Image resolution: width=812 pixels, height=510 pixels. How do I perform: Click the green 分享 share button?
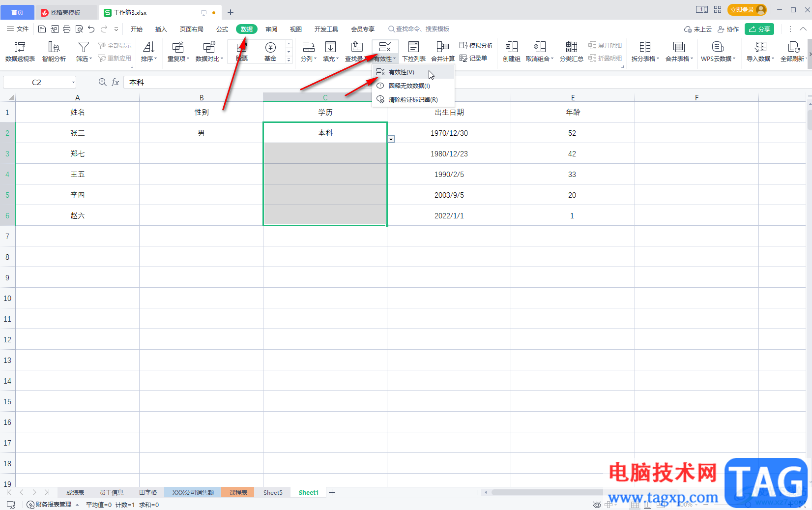click(x=759, y=30)
